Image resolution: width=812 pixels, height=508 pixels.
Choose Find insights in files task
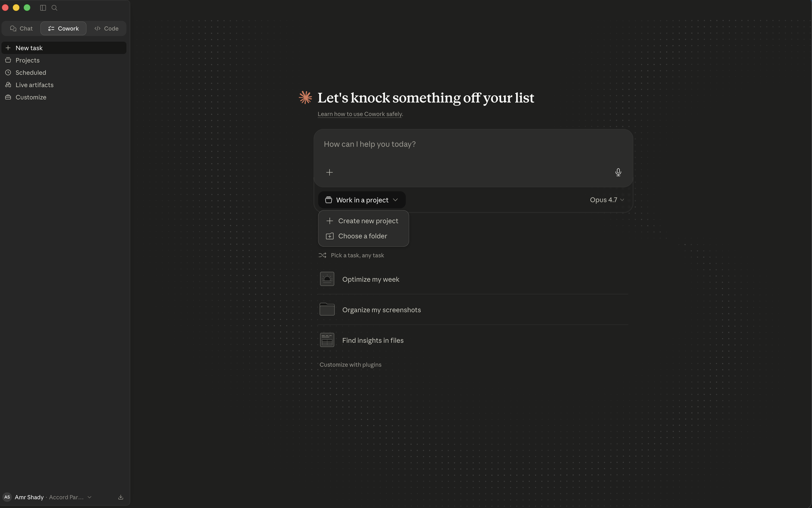tap(473, 340)
